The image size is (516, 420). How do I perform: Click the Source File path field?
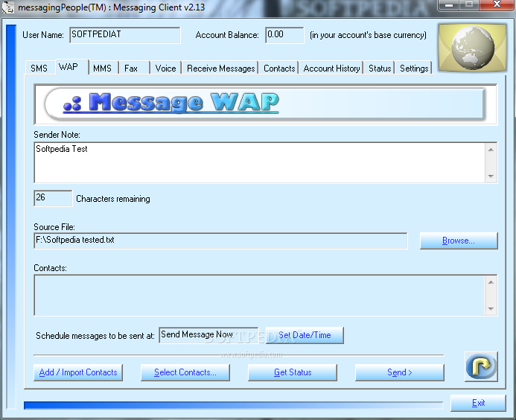(221, 241)
